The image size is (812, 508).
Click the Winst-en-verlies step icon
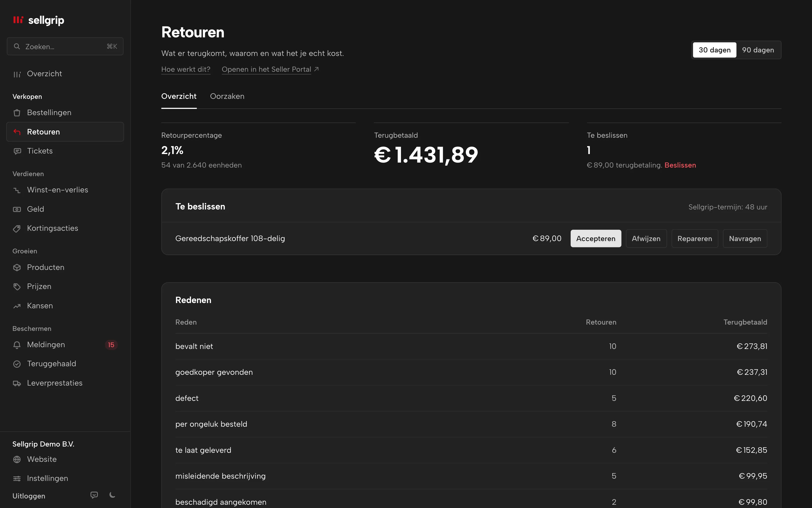coord(17,190)
